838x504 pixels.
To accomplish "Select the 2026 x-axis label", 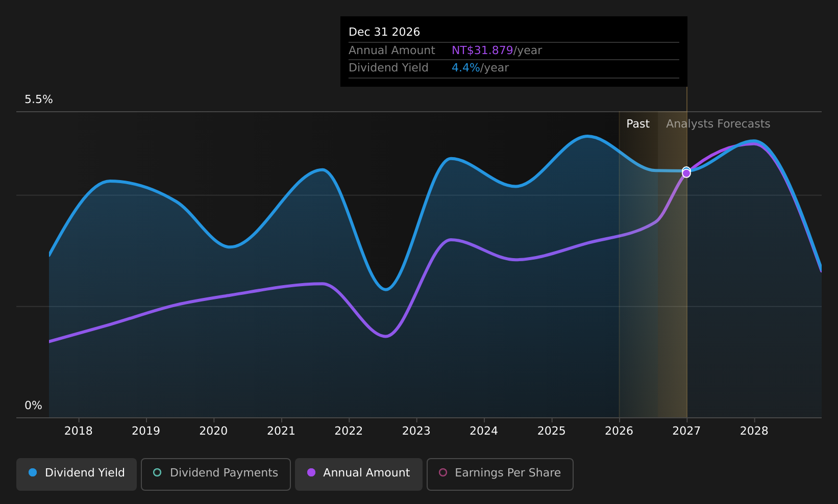I will tap(619, 431).
